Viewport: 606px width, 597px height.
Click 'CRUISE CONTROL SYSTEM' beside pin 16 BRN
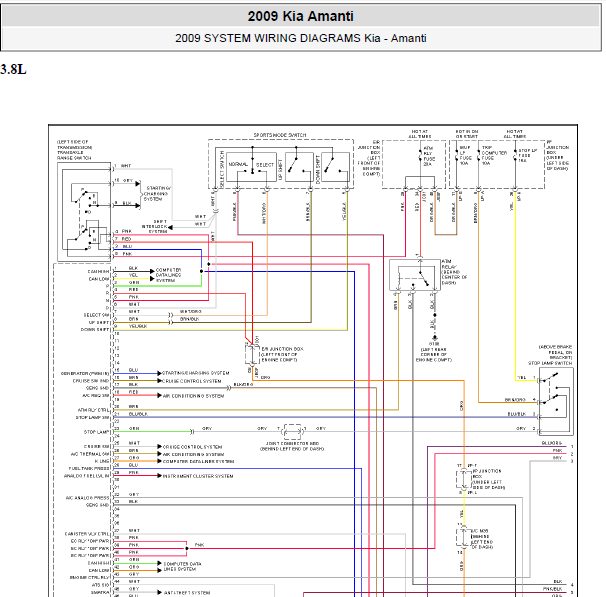pos(192,381)
